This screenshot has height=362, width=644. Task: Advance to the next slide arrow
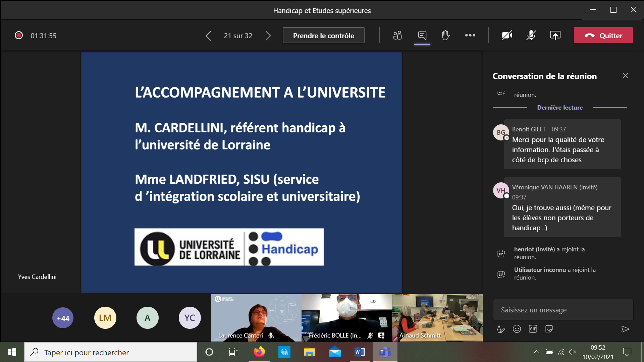(x=268, y=36)
